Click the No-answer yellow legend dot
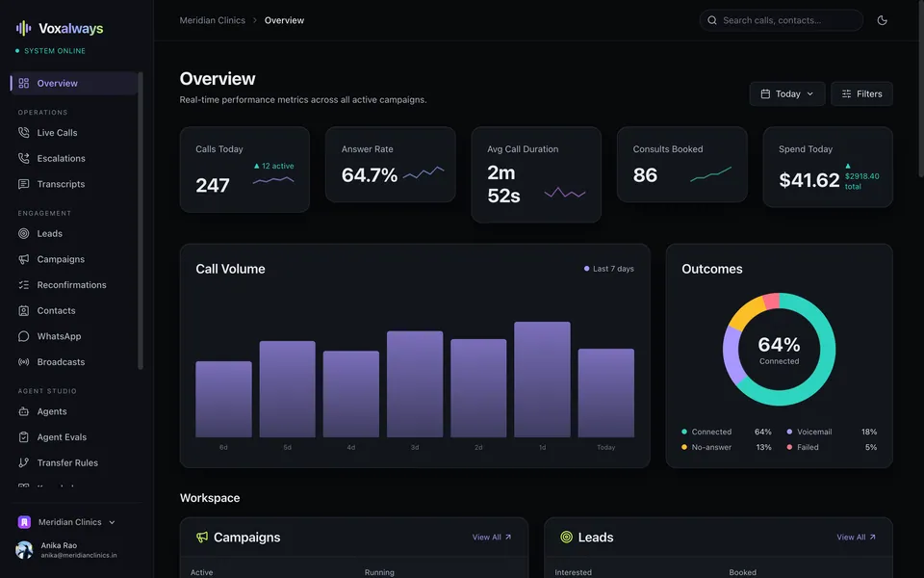The width and height of the screenshot is (924, 578). click(684, 447)
